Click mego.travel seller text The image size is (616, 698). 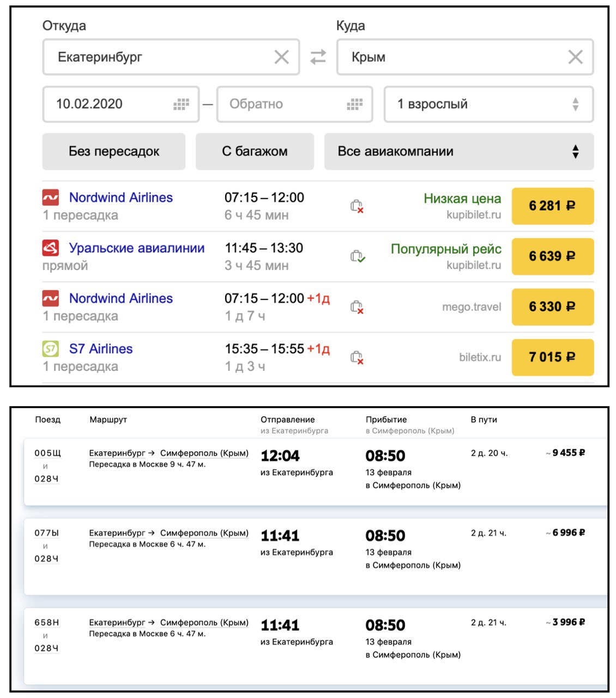472,307
